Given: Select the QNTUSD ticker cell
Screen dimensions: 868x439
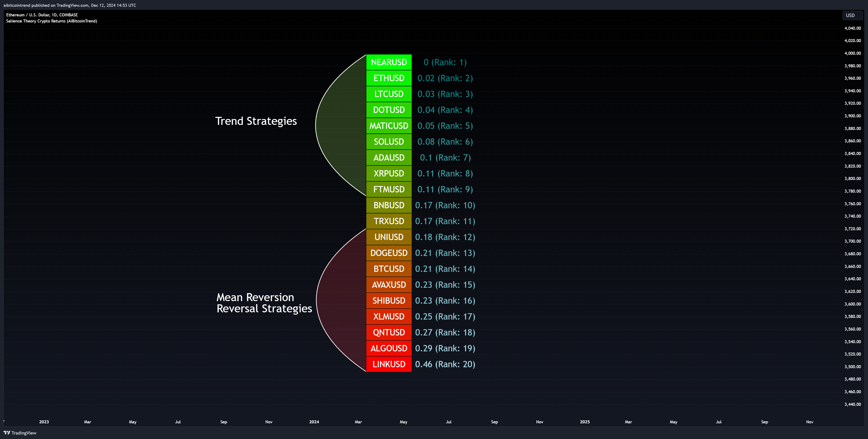Looking at the screenshot, I should click(389, 332).
